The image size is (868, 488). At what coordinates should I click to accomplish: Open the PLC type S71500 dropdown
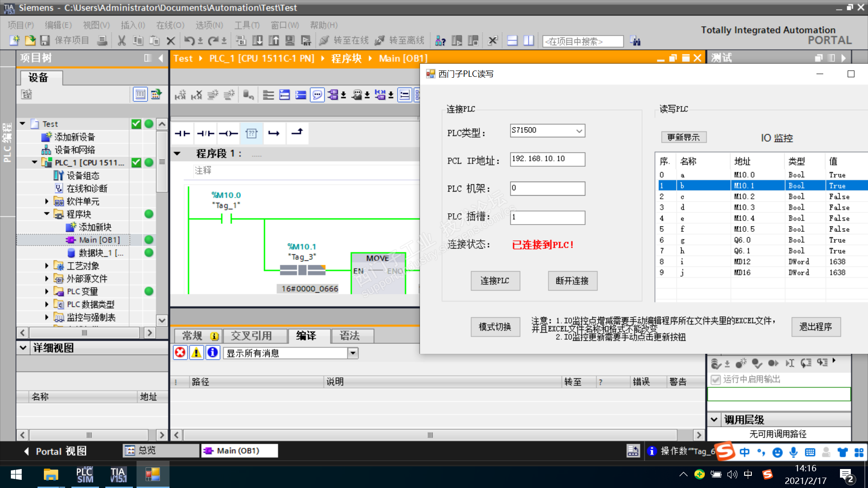(x=579, y=131)
